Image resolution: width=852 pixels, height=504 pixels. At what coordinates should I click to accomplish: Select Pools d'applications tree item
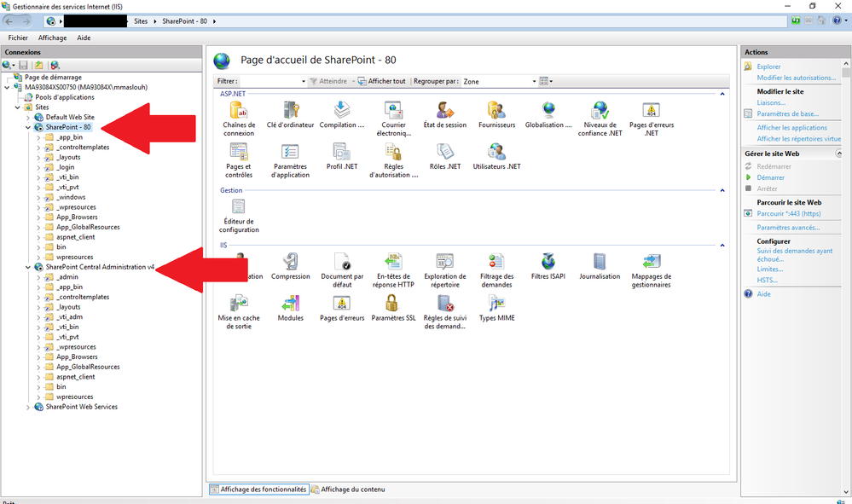pos(65,97)
